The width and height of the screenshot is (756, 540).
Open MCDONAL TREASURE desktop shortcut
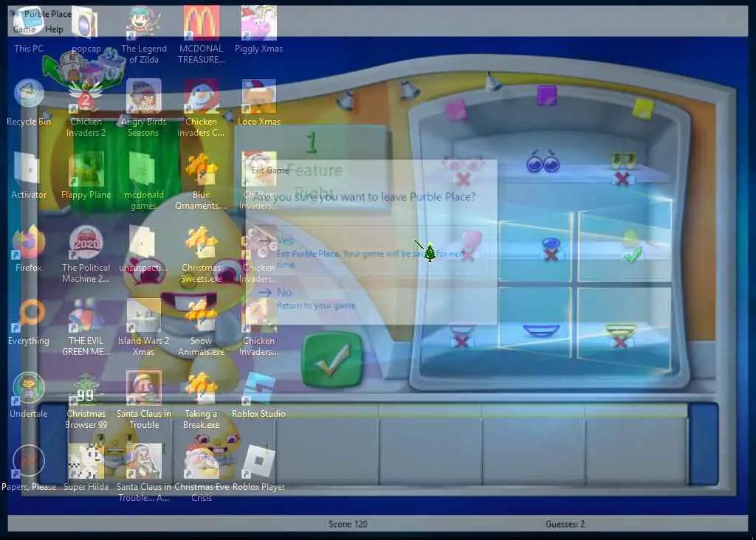point(201,35)
